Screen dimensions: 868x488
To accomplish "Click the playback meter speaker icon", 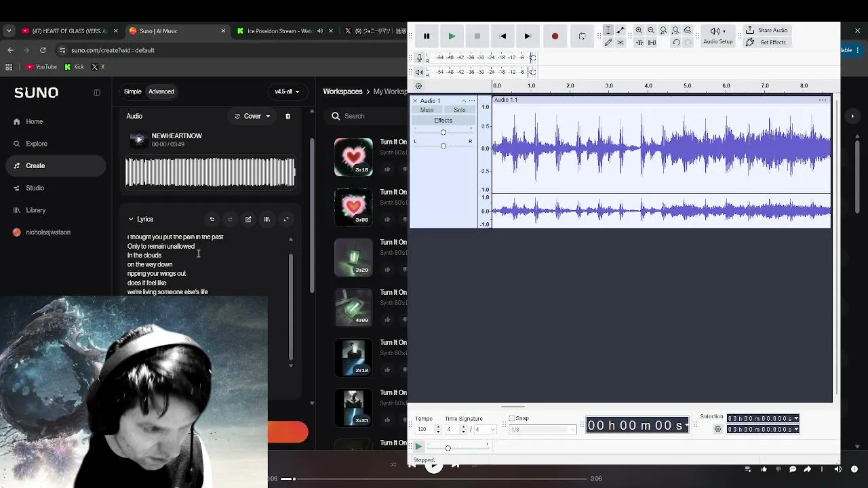I will 420,72.
